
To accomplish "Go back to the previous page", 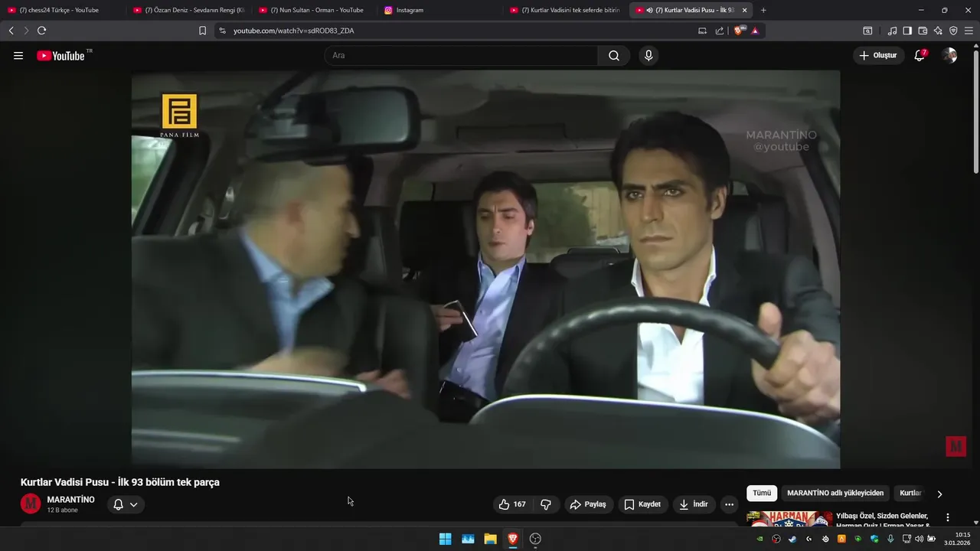I will point(11,31).
